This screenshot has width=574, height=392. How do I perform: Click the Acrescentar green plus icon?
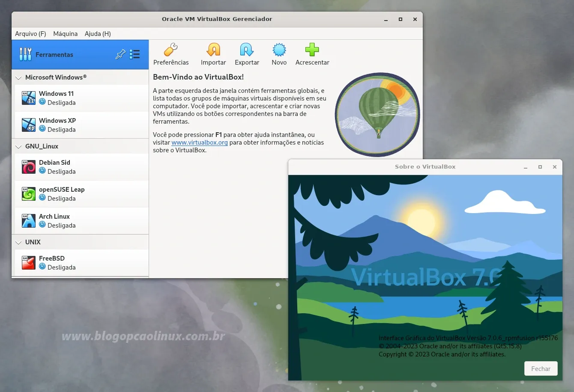[312, 50]
